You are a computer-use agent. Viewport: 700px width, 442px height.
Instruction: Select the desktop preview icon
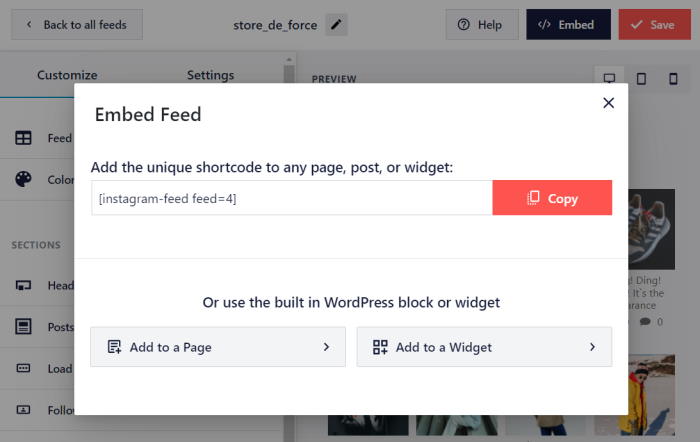[609, 78]
